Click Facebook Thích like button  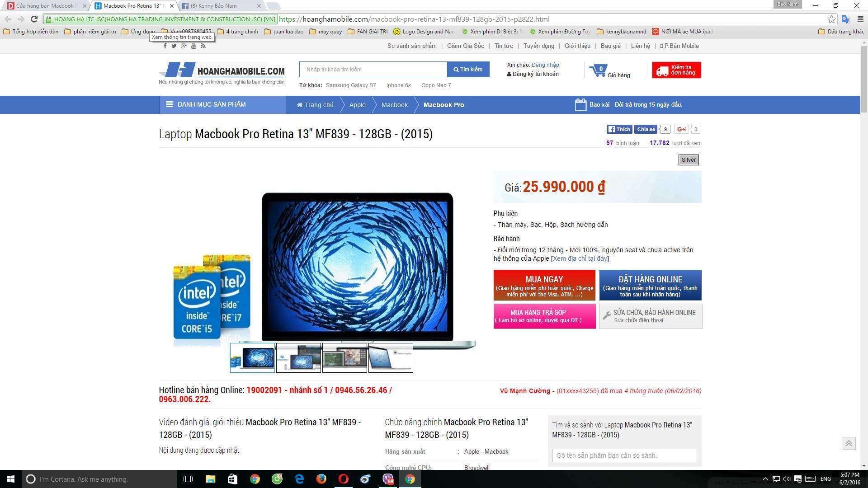point(619,129)
